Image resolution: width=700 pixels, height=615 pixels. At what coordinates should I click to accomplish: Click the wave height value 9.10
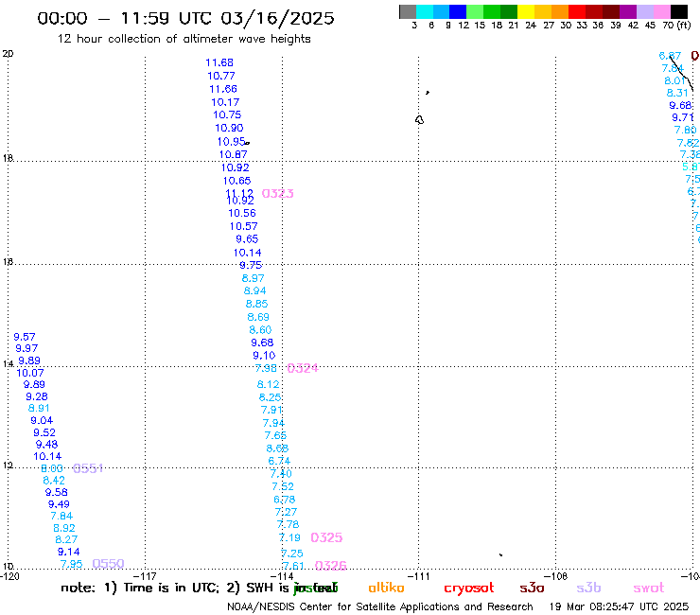coord(264,356)
